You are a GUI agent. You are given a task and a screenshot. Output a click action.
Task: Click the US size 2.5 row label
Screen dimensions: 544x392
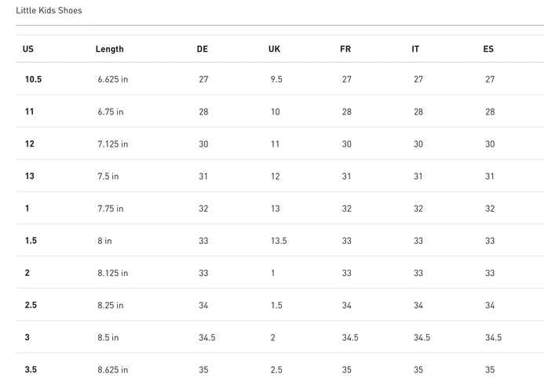(31, 305)
